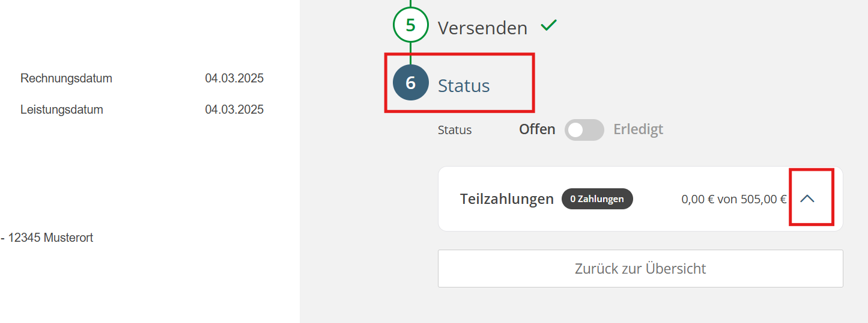The image size is (868, 323).
Task: Open the Versenden step
Action: (482, 28)
